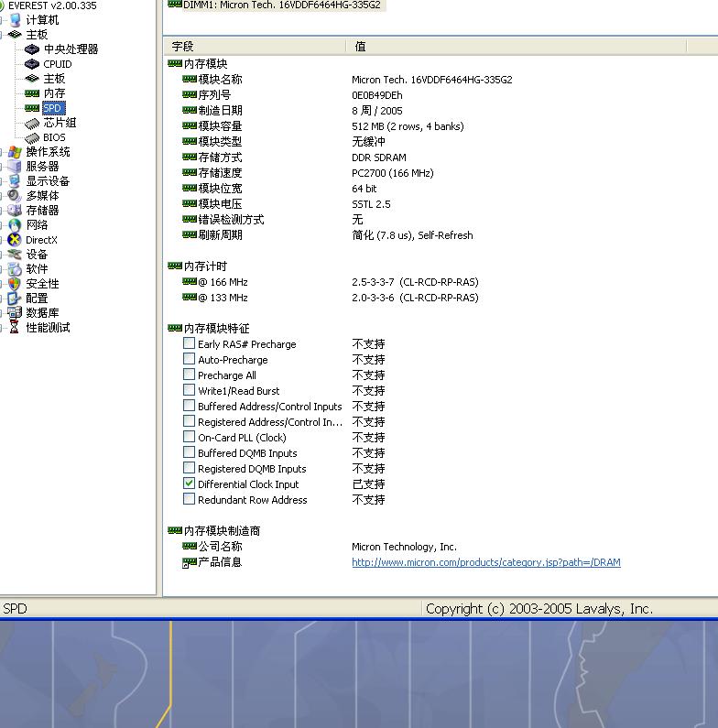Toggle Differential Clock Input checkbox
718x728 pixels.
[189, 484]
